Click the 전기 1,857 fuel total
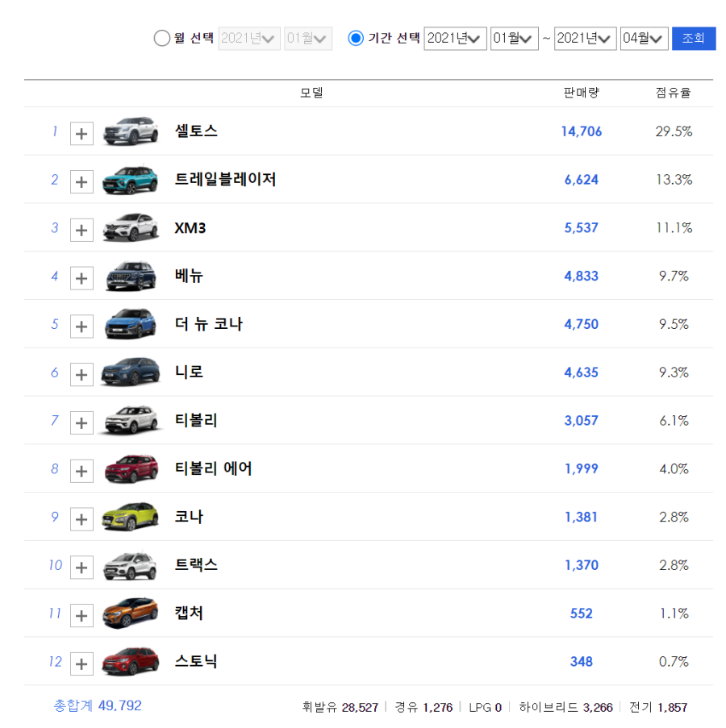This screenshot has width=726, height=728. click(658, 708)
